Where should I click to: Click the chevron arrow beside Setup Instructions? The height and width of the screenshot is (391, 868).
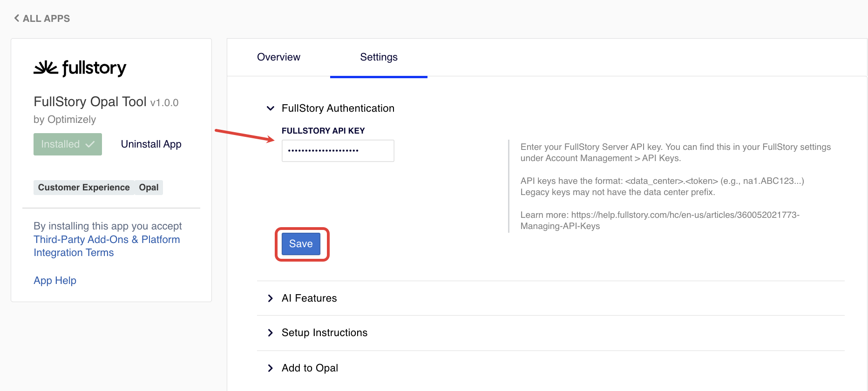pyautogui.click(x=270, y=333)
